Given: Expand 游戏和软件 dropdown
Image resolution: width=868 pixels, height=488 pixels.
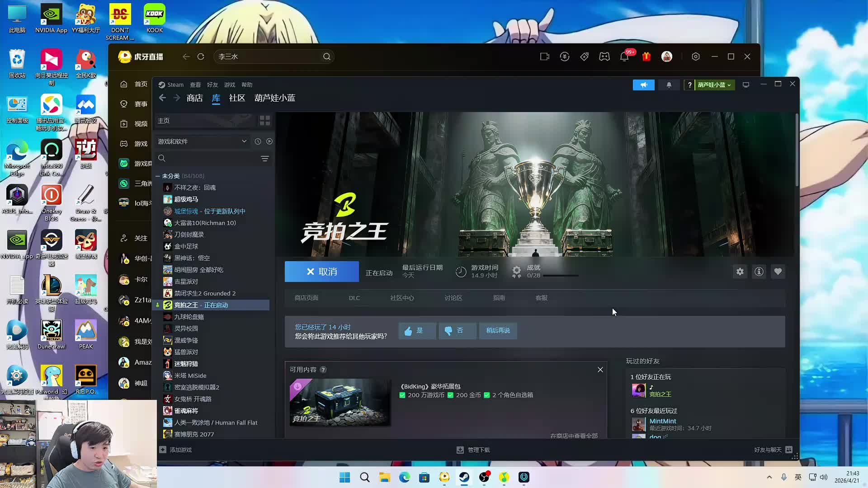Looking at the screenshot, I should 244,141.
